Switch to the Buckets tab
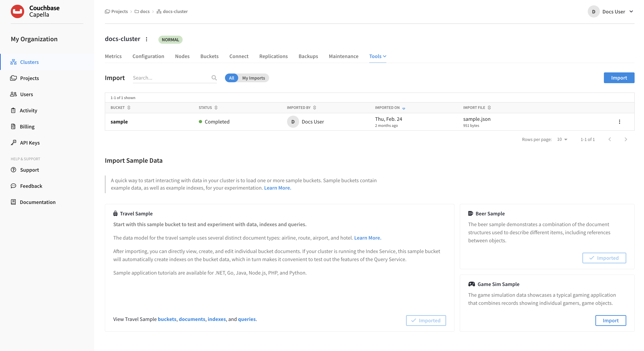This screenshot has width=644, height=351. tap(209, 56)
